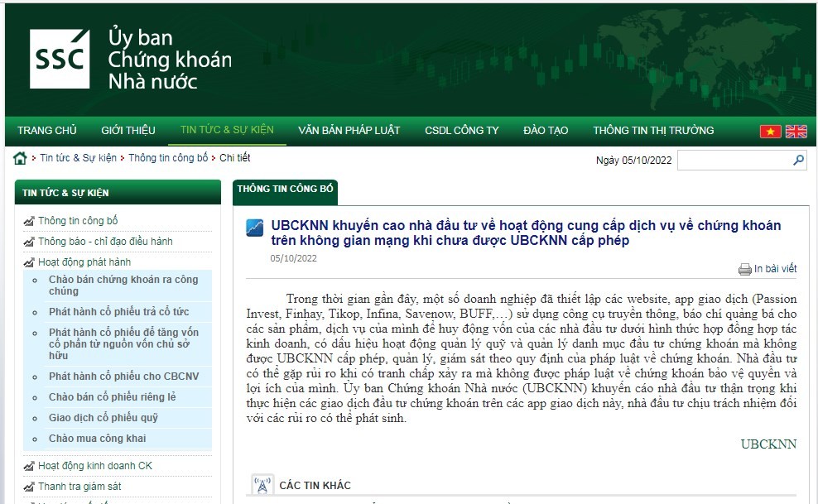Click the TIN TỨC & SỰ KIỆN sidebar header
Screen dimensions: 818x504
[x=118, y=192]
